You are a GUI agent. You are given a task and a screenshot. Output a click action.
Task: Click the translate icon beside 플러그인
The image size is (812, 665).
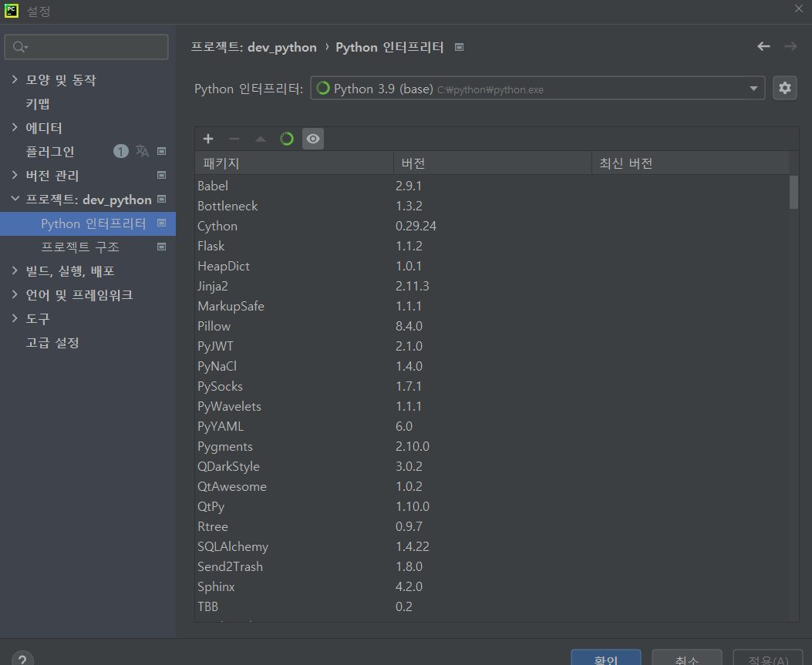tap(142, 151)
